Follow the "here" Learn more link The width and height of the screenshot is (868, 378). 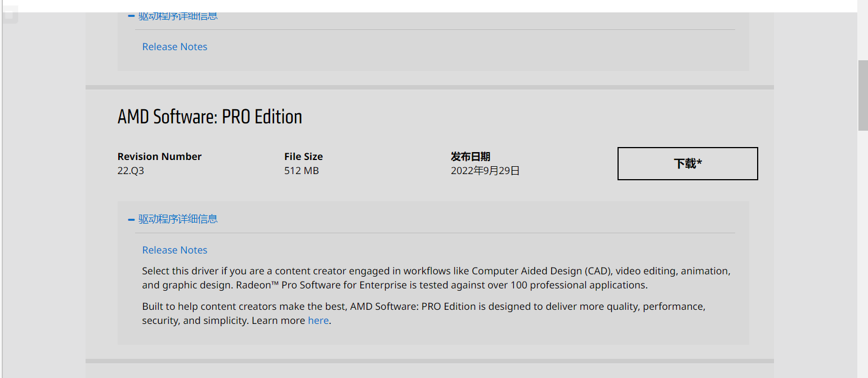pyautogui.click(x=318, y=321)
